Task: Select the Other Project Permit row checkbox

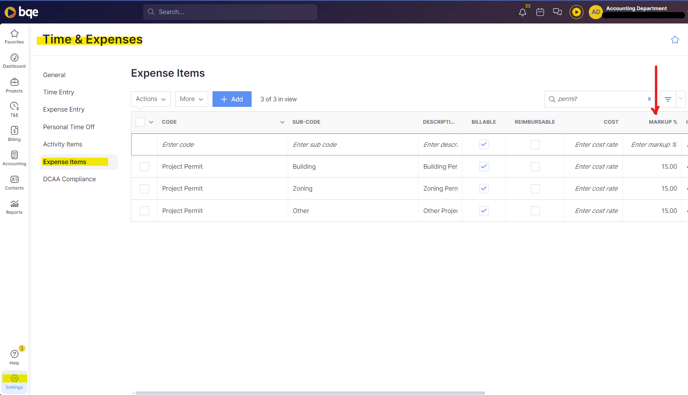Action: (x=144, y=211)
